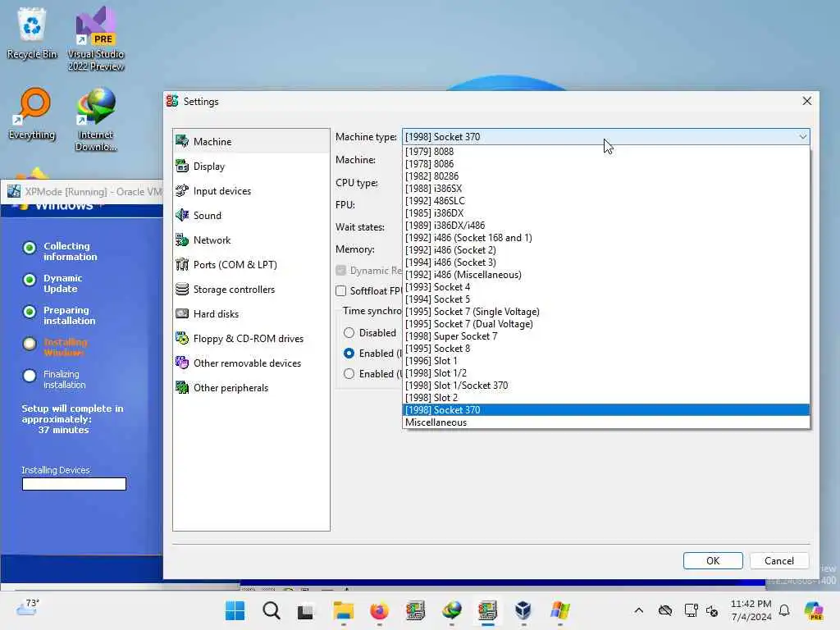Open the weather widget showing 73°
The width and height of the screenshot is (840, 630).
pos(28,608)
